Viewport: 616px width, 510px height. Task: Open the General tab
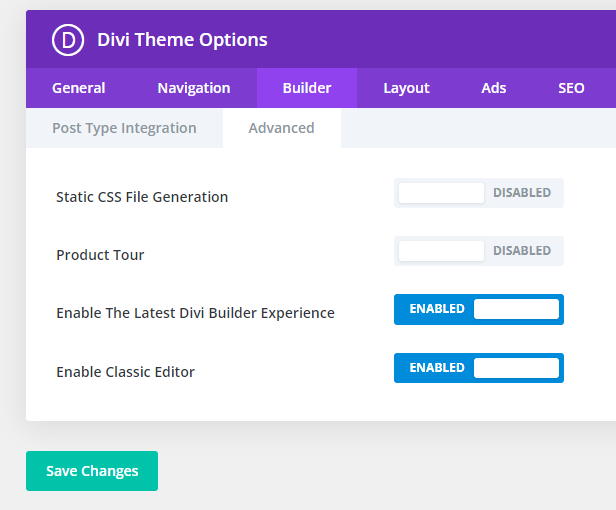[79, 88]
